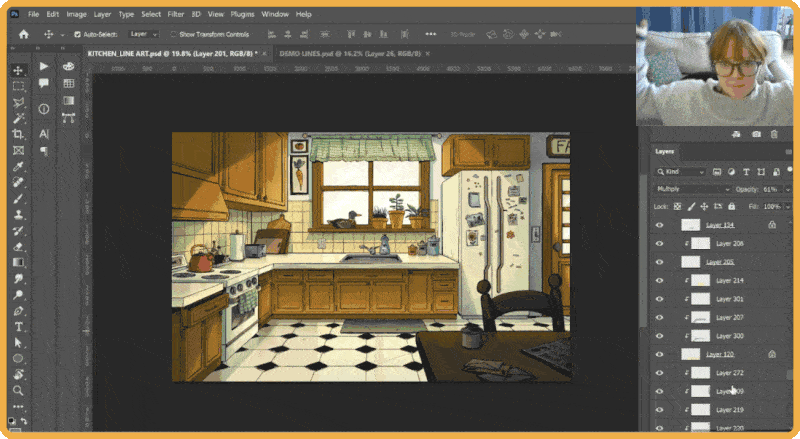This screenshot has height=439, width=800.
Task: Open the Character panel icon
Action: [44, 134]
